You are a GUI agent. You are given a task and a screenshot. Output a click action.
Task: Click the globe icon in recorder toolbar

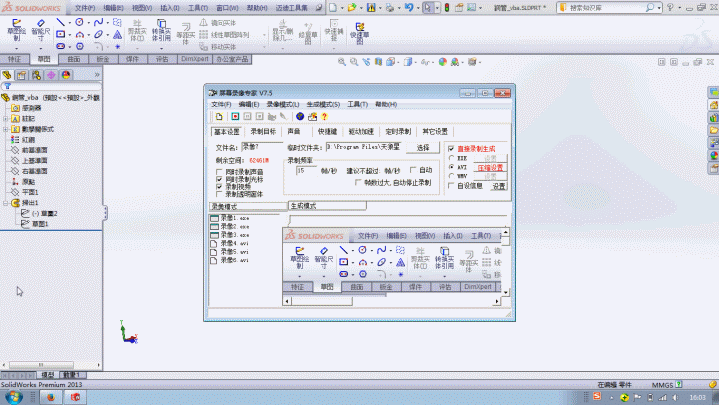tap(300, 117)
